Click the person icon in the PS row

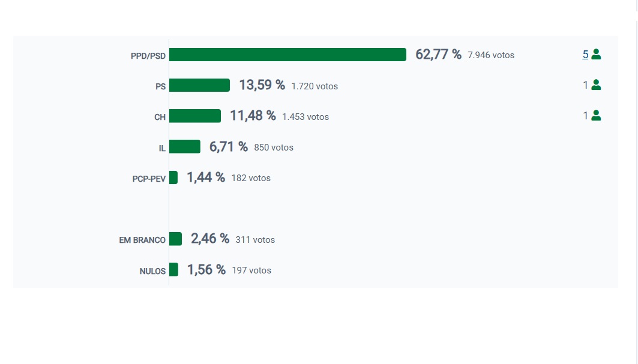[596, 85]
